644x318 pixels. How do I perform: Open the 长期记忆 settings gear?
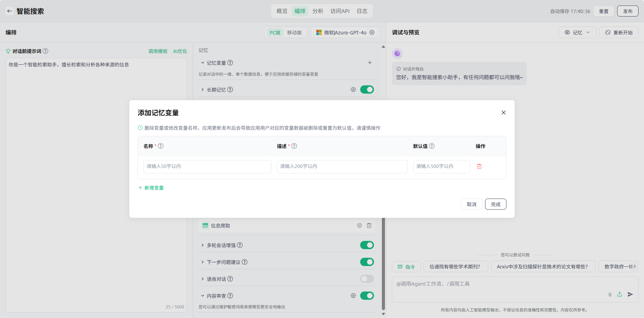coord(353,89)
